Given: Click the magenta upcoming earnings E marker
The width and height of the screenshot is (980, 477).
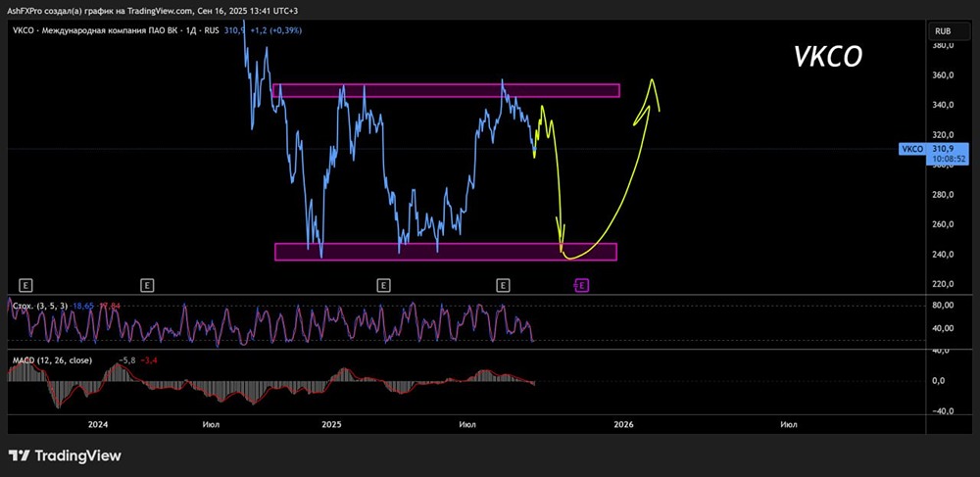Looking at the screenshot, I should tap(581, 285).
